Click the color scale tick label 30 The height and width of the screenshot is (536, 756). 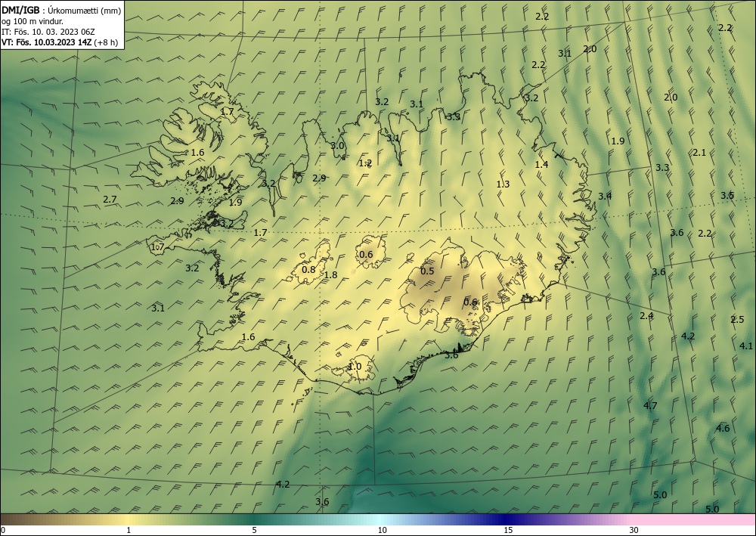tap(634, 530)
